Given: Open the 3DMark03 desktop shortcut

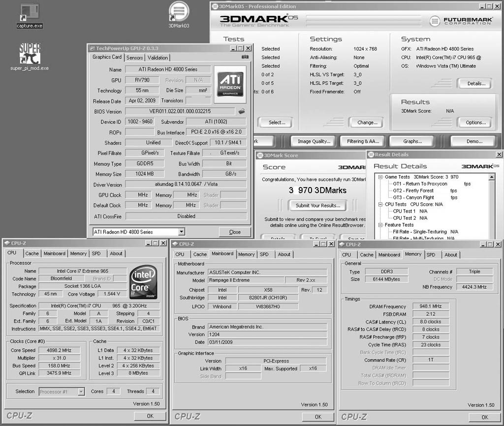Looking at the screenshot, I should 179,15.
